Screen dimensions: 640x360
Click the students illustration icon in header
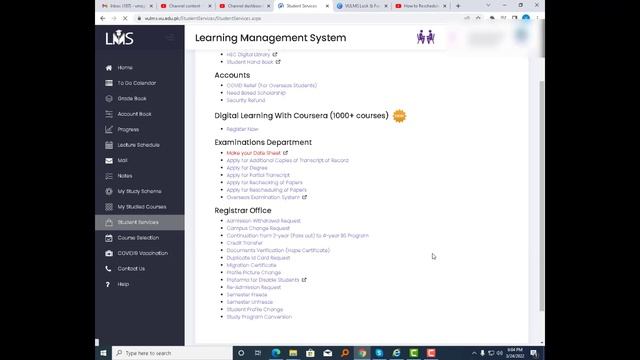tap(426, 37)
